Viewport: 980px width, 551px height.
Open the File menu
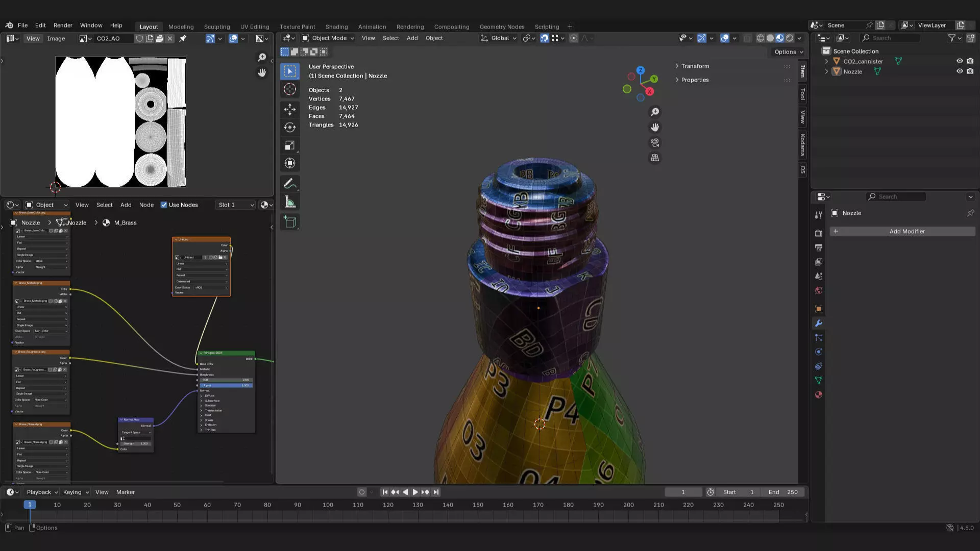(x=23, y=25)
